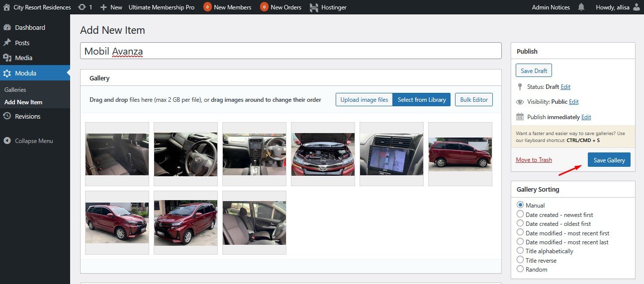
Task: Click the Collapse Menu arrow icon
Action: coord(7,141)
